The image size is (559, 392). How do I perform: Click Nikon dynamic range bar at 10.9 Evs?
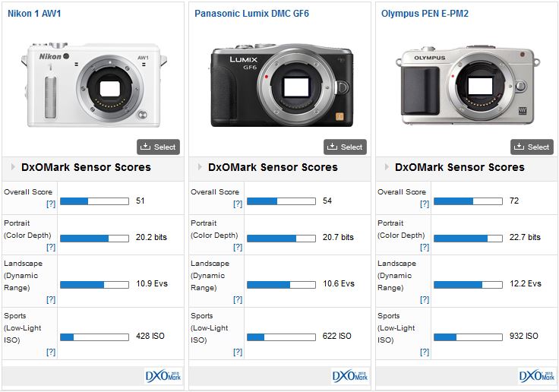[94, 285]
